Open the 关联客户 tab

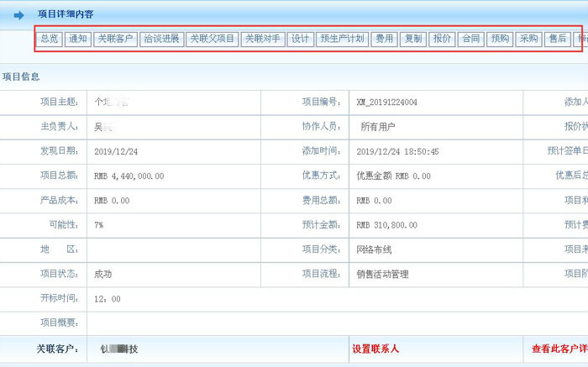[114, 39]
